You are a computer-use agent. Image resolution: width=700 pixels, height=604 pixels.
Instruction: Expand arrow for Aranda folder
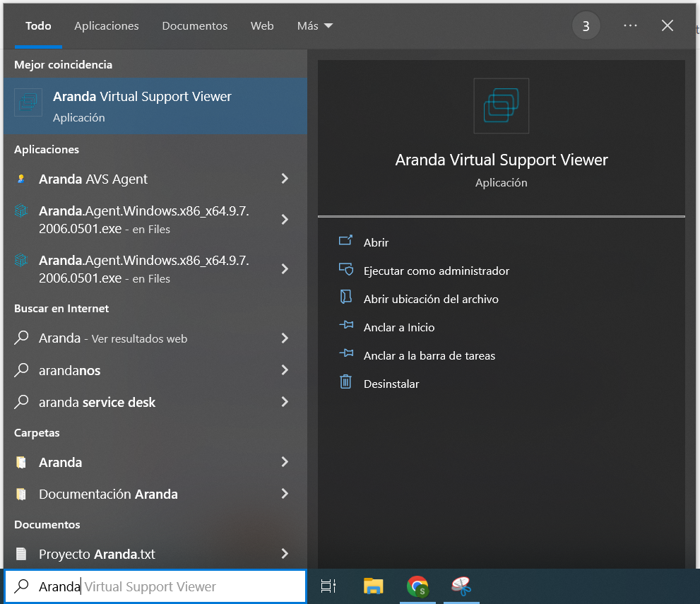pos(285,462)
